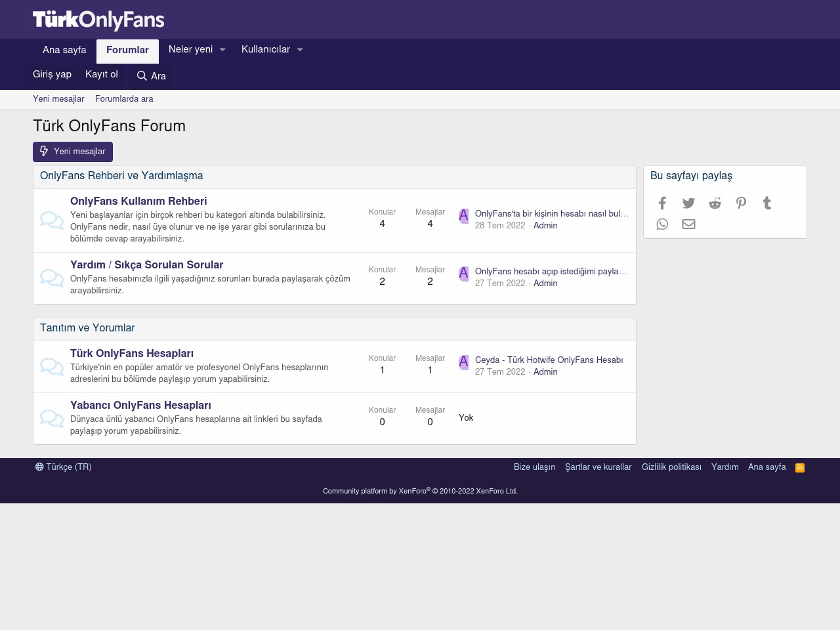Click forum icon beside Türk OnlyFans Hesapları
This screenshot has width=840, height=630.
tap(52, 367)
